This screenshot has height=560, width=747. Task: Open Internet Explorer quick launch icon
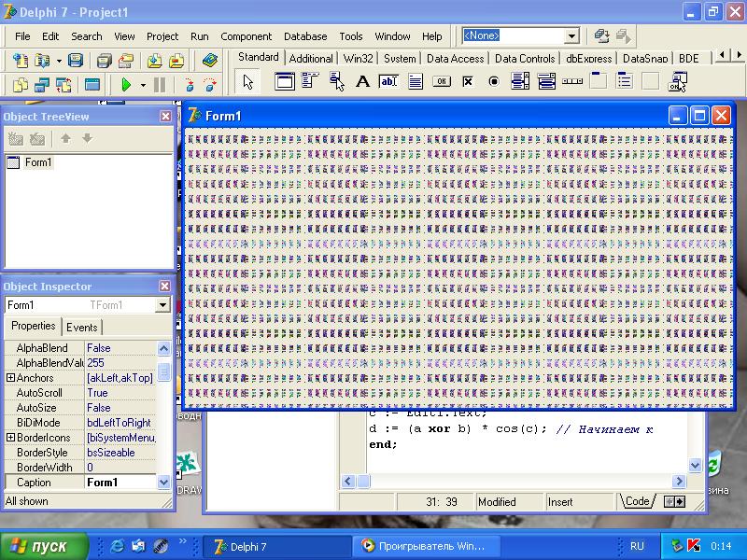[118, 546]
